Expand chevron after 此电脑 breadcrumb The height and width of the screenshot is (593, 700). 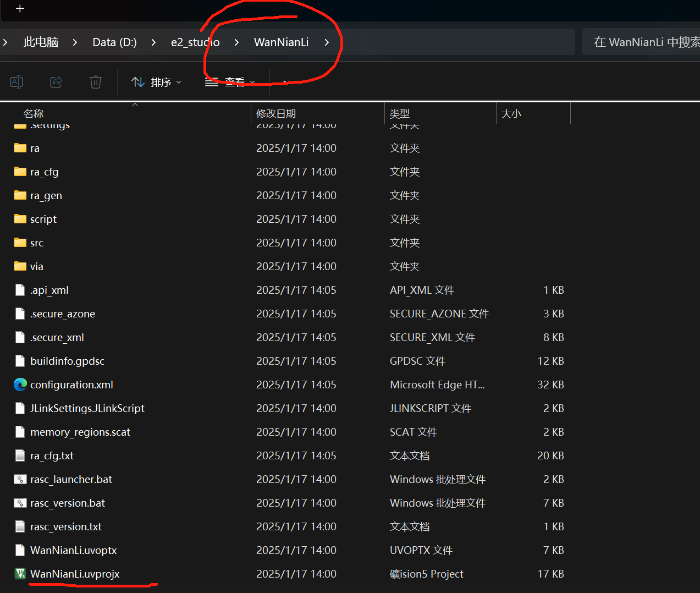pos(75,42)
